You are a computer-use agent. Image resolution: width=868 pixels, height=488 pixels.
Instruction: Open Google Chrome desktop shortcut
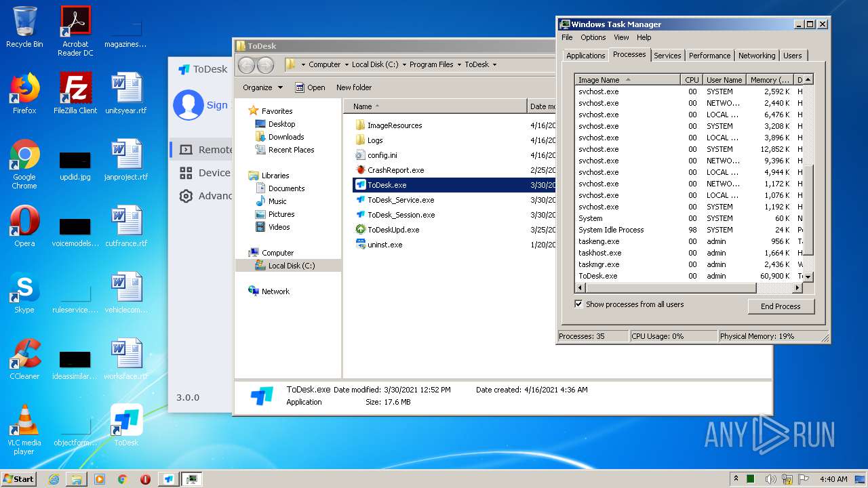coord(24,163)
